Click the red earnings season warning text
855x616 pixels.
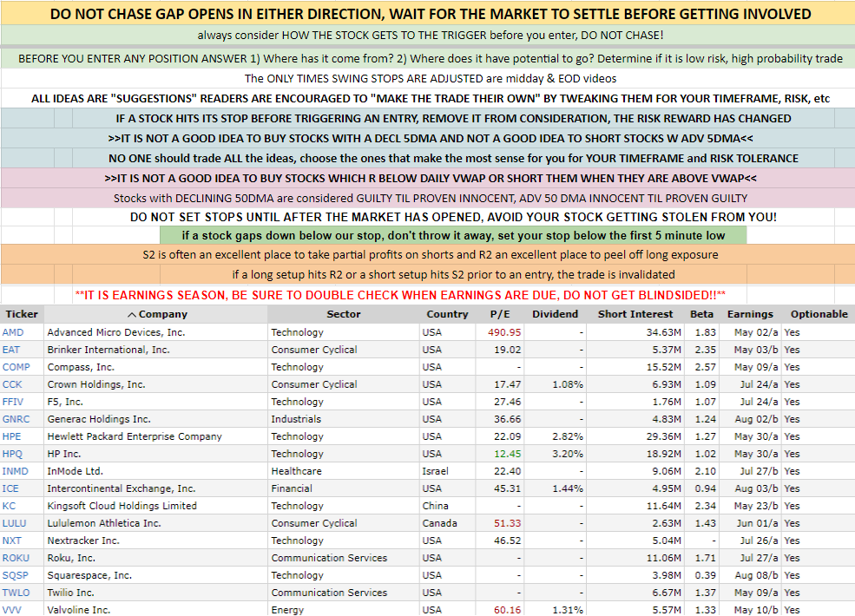click(400, 295)
